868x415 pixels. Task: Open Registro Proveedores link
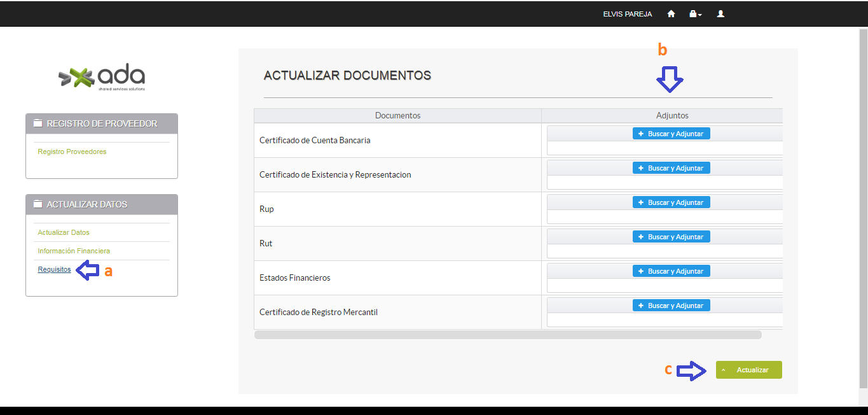(x=72, y=152)
